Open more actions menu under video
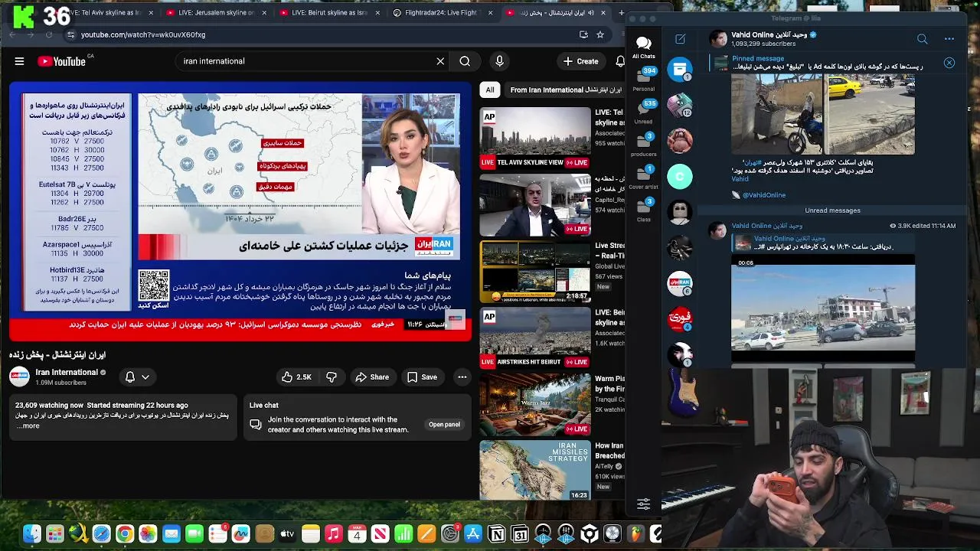980x551 pixels. 462,377
